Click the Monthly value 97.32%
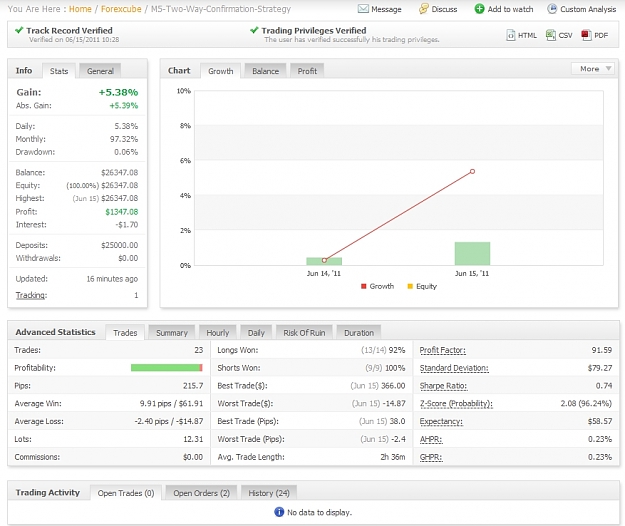The image size is (625, 526). 124,139
